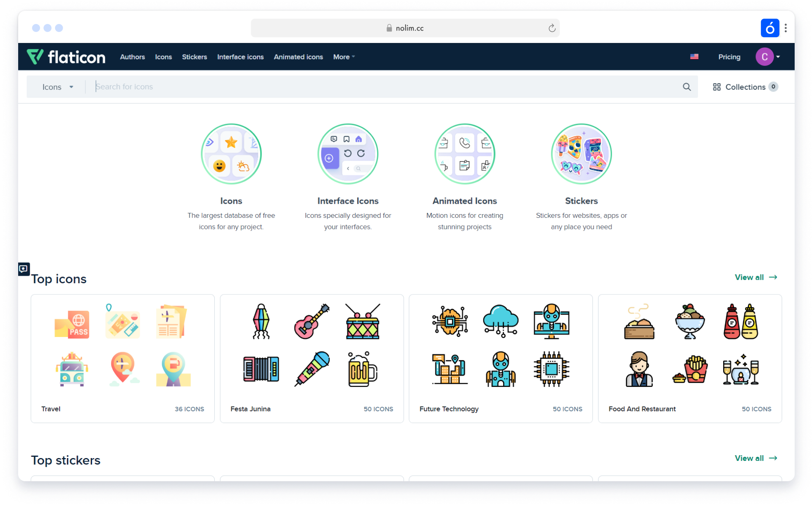Select the accordion icon
This screenshot has width=812, height=506.
261,369
